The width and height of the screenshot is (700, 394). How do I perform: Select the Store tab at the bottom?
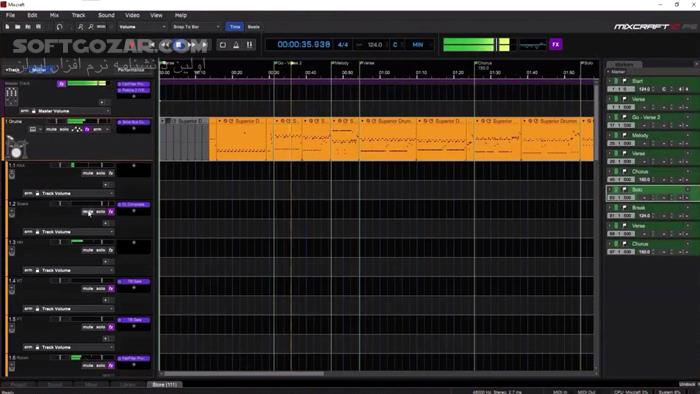pyautogui.click(x=165, y=384)
